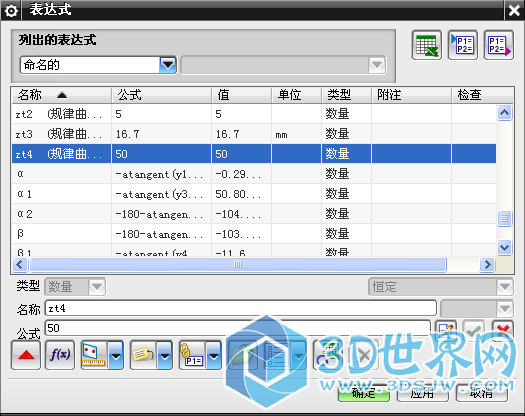Click the gray X delete expression icon
Image resolution: width=525 pixels, height=416 pixels.
click(x=364, y=355)
